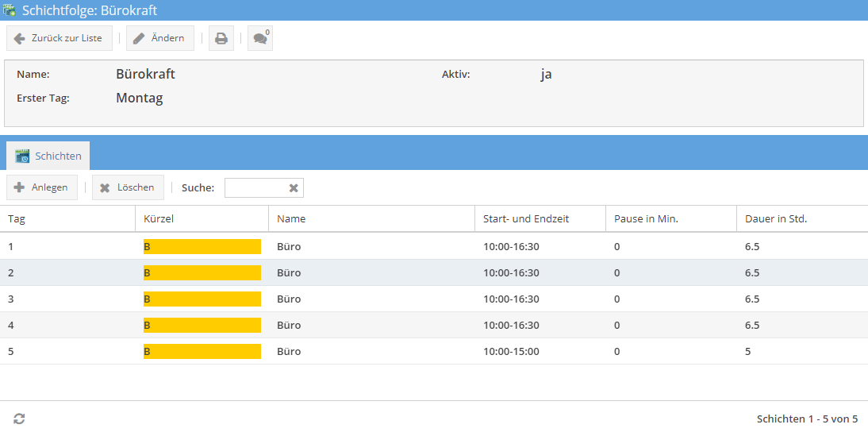This screenshot has height=436, width=868.
Task: Click the calendar icon on Schichten tab
Action: tap(22, 156)
